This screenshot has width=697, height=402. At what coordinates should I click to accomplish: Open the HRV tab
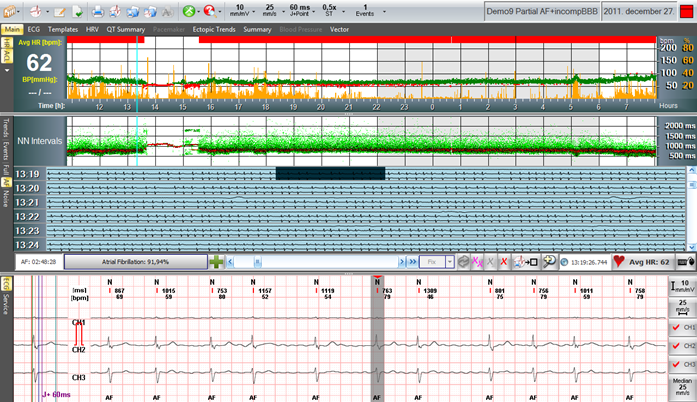92,29
